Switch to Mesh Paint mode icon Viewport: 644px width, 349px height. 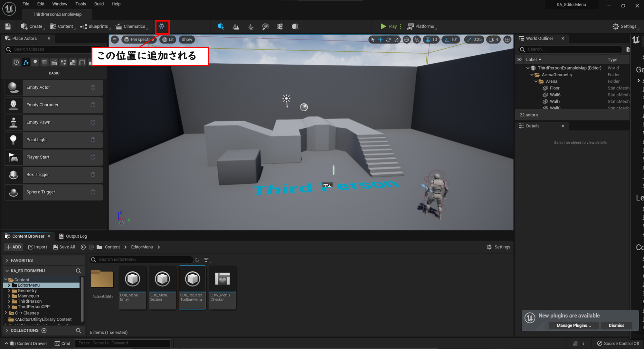(265, 26)
